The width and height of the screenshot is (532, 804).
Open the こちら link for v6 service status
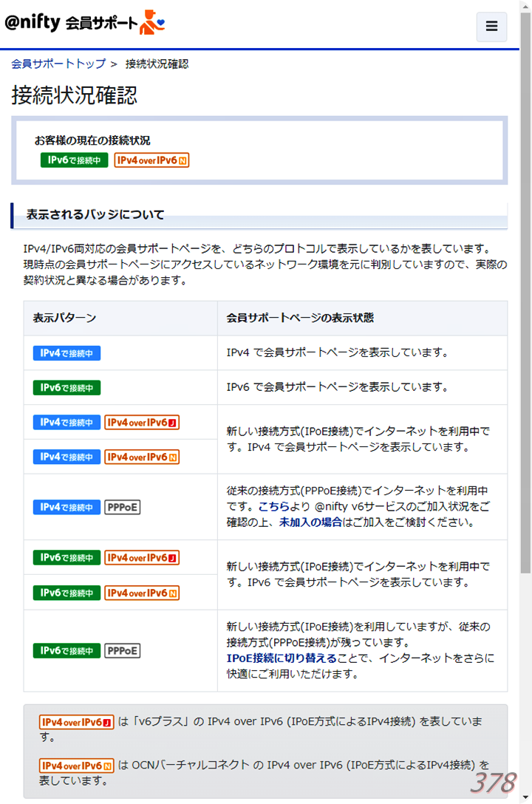(x=273, y=507)
